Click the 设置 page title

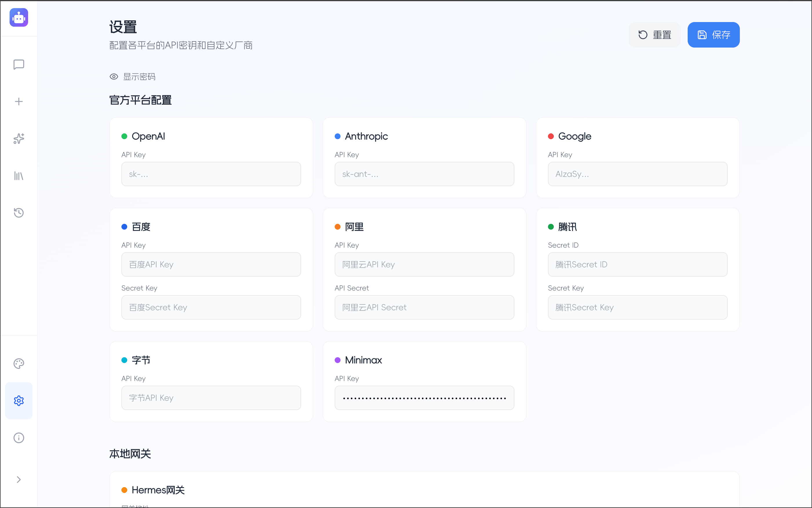click(x=123, y=27)
